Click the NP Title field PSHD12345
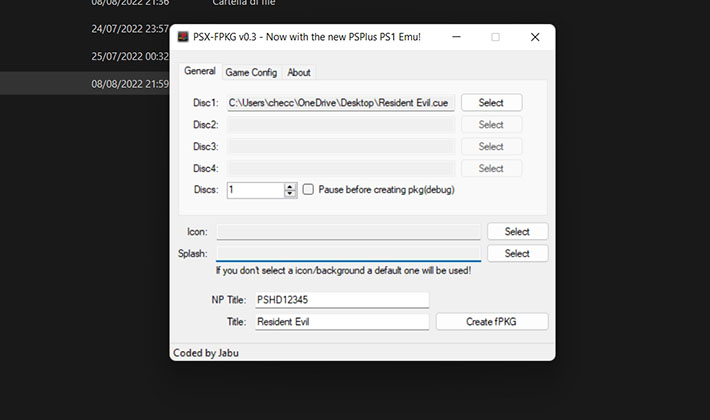The height and width of the screenshot is (420, 710). point(342,300)
